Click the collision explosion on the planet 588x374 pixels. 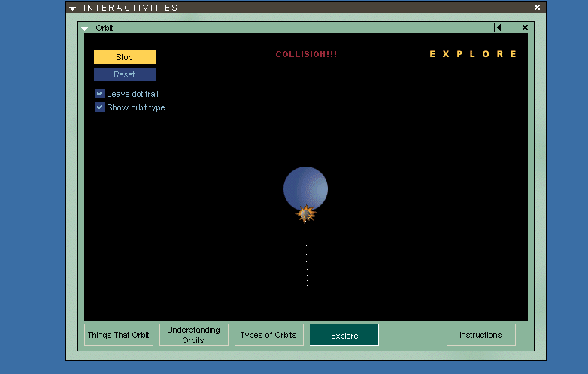pos(305,214)
